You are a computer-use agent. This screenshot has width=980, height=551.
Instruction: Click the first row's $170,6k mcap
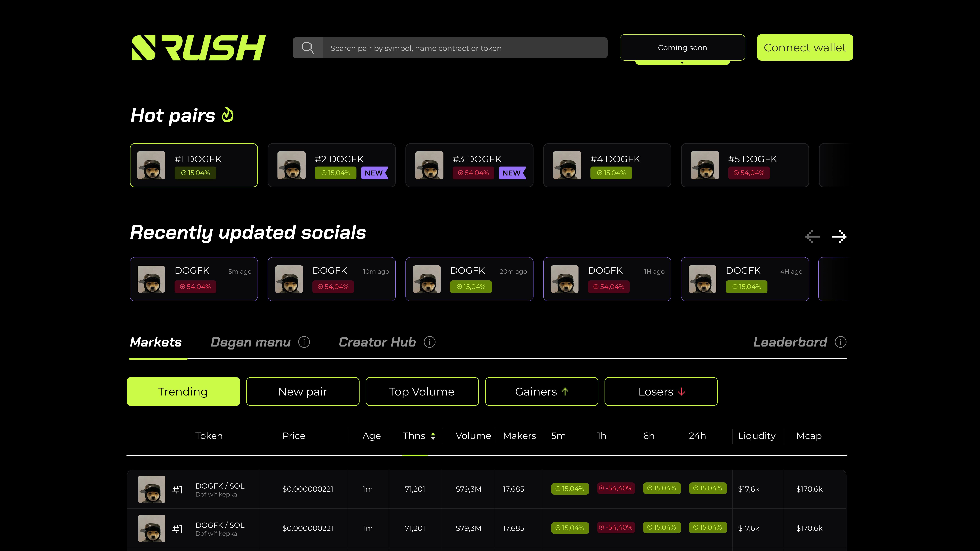(x=809, y=489)
